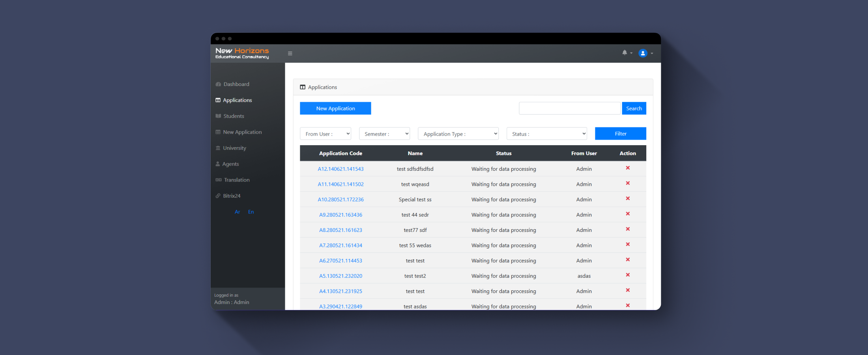Open application link A10.280521.172236
The image size is (868, 355).
coord(340,200)
